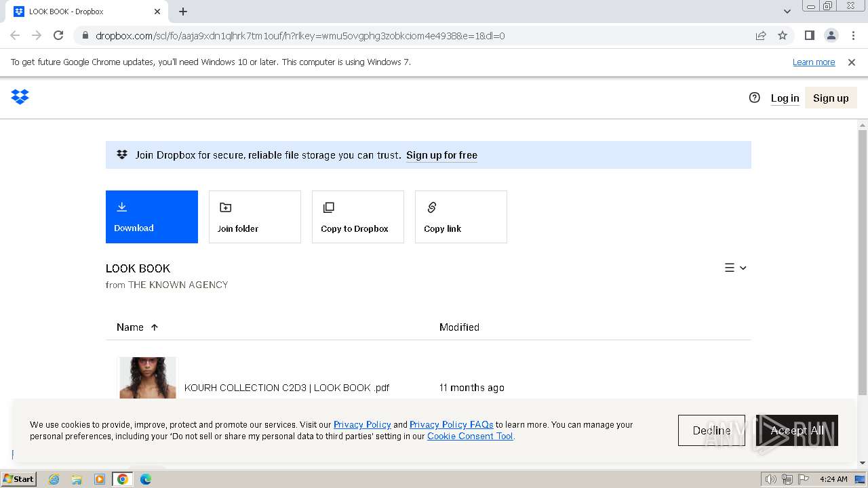The height and width of the screenshot is (488, 868).
Task: Open KOURH COLLECTION C2D3 LOOK BOOK pdf
Action: [x=287, y=388]
